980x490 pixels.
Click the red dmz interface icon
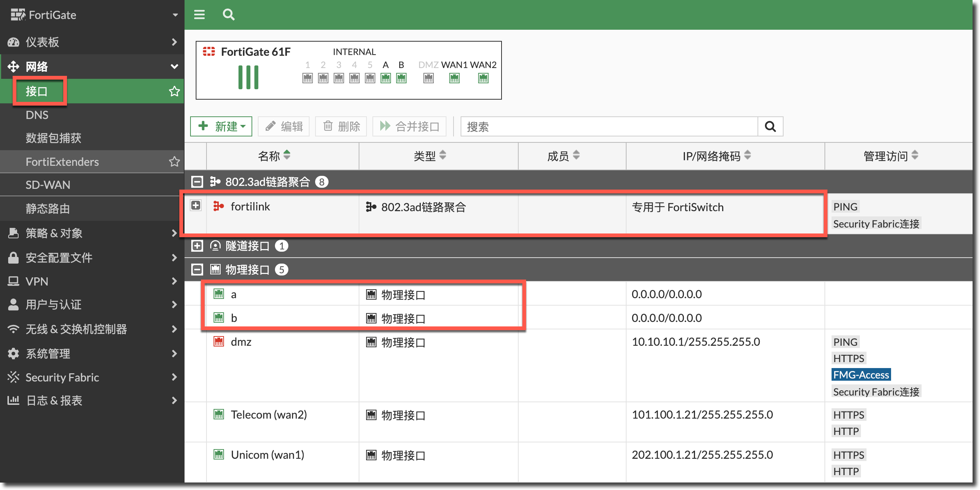coord(219,341)
